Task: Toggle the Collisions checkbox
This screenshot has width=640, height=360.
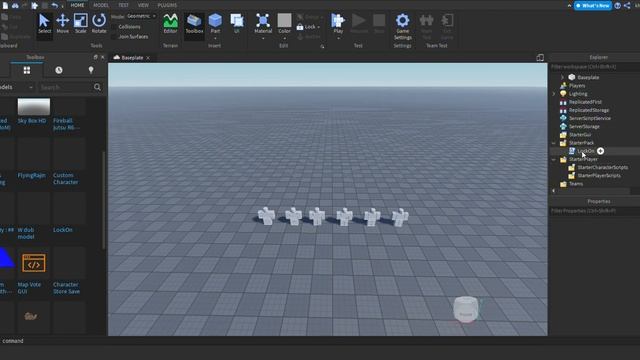Action: [114, 27]
